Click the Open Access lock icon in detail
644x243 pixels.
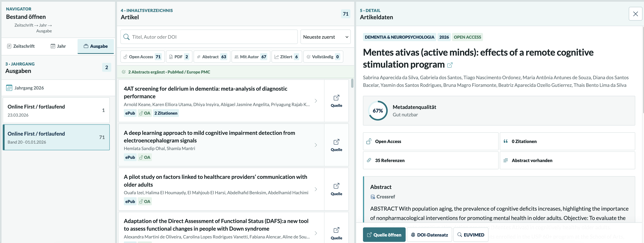pyautogui.click(x=368, y=141)
